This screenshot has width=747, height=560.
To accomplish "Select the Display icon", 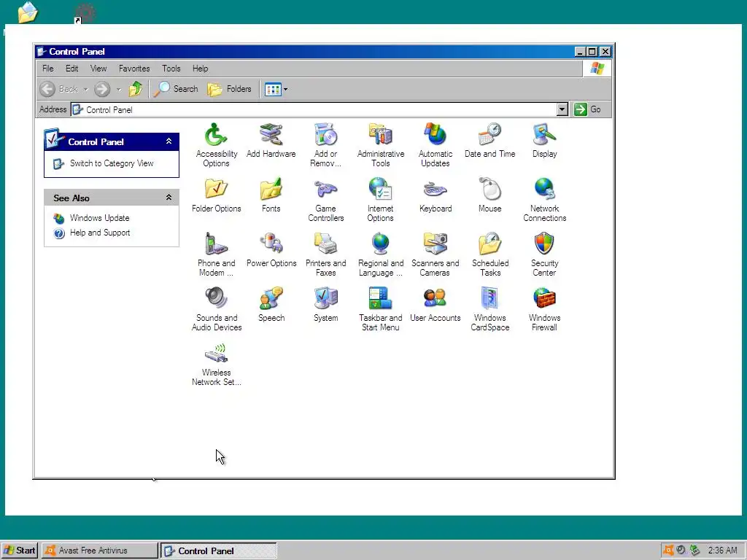I will [x=544, y=141].
